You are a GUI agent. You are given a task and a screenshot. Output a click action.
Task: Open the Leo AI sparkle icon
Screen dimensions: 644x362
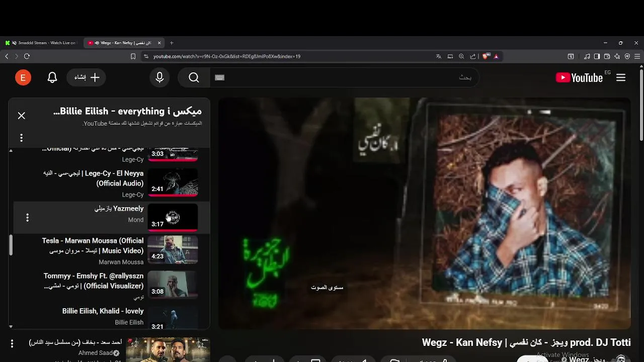coord(617,56)
